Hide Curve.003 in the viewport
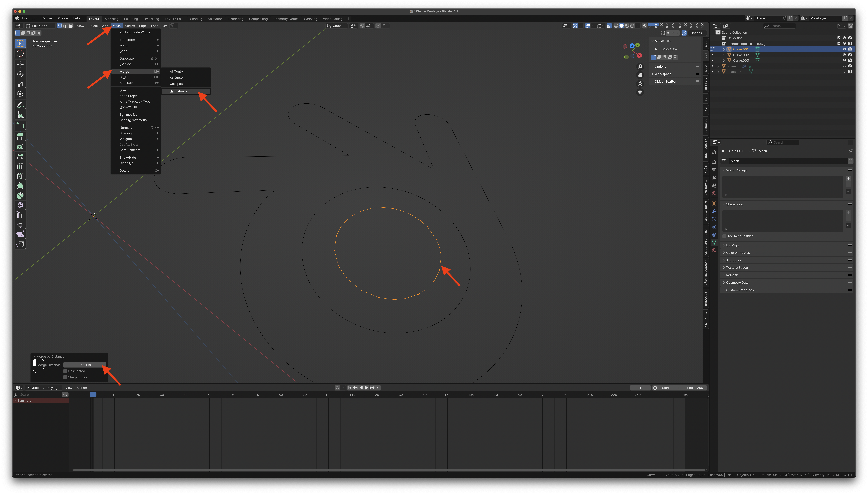The image size is (868, 494). coord(844,60)
